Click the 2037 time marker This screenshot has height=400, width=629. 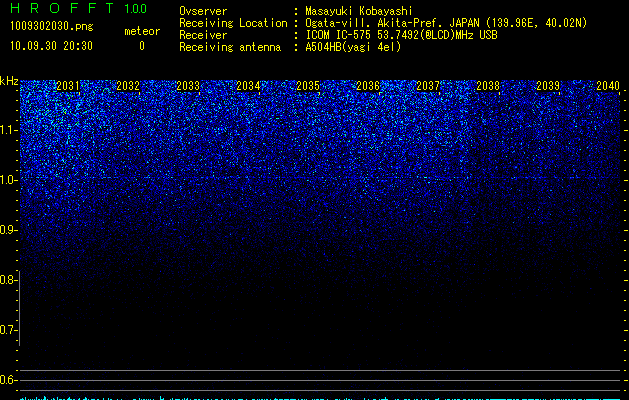[428, 86]
